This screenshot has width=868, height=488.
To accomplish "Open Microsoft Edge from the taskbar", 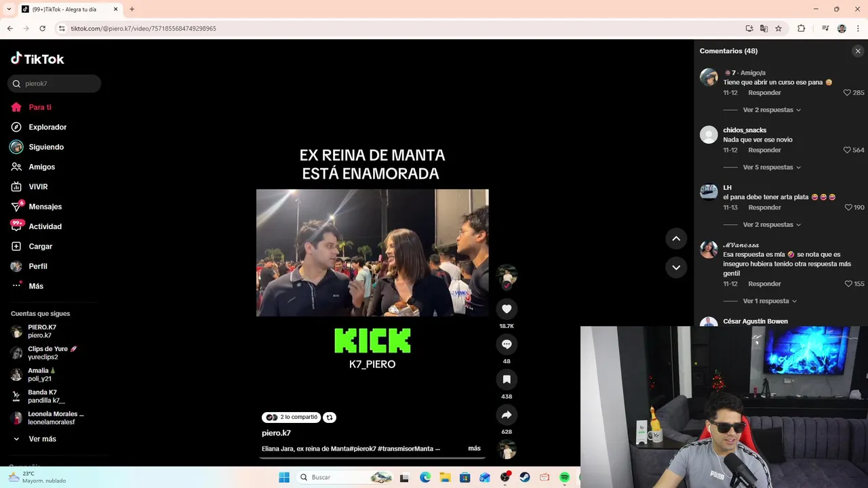I will [425, 478].
